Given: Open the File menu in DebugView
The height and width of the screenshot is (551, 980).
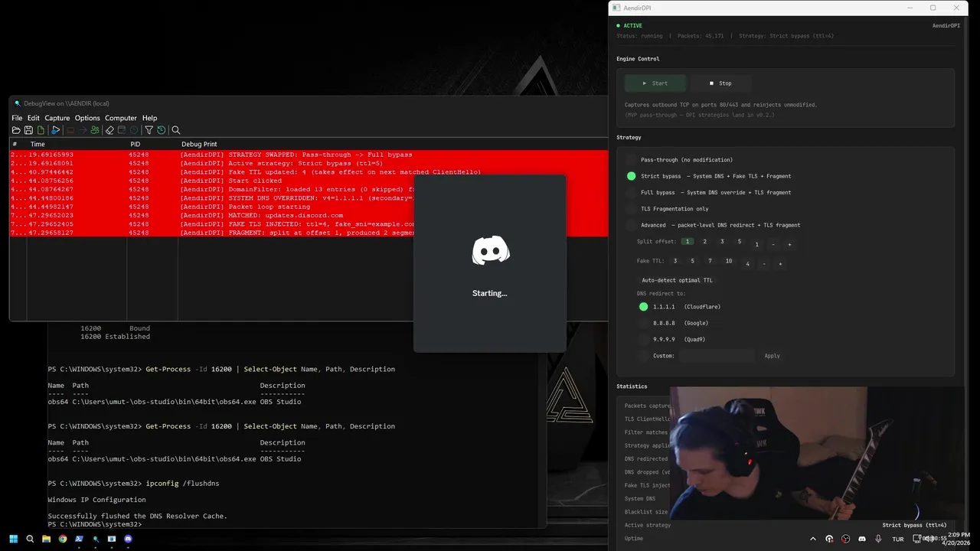Looking at the screenshot, I should click(x=17, y=118).
